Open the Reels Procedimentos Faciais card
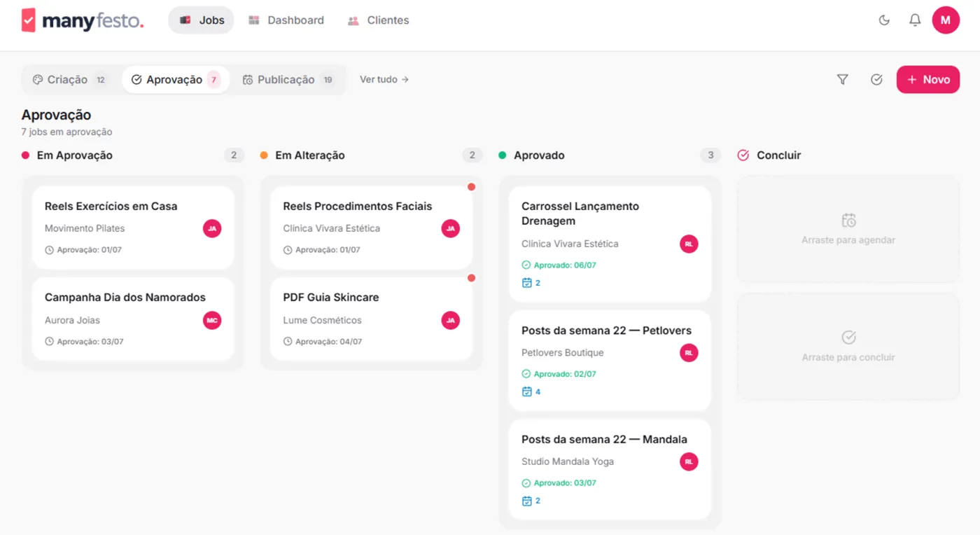 (371, 228)
